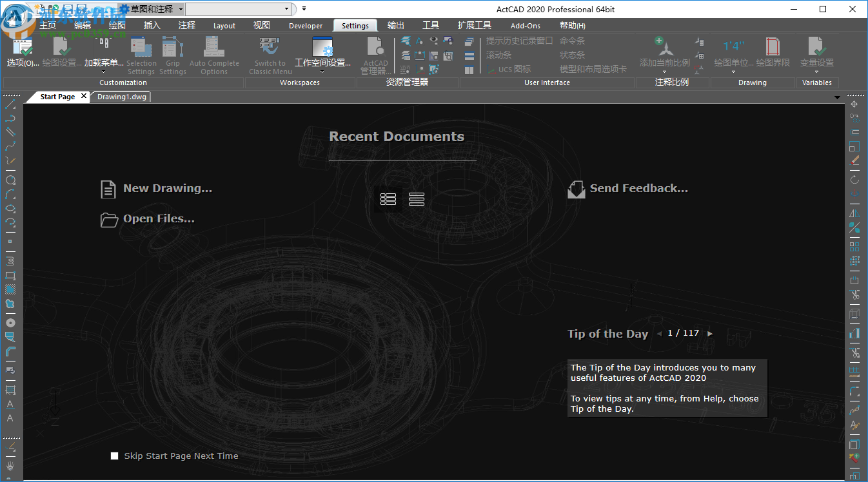
Task: Enable the Skip Start Page Next Time checkbox
Action: pyautogui.click(x=115, y=456)
